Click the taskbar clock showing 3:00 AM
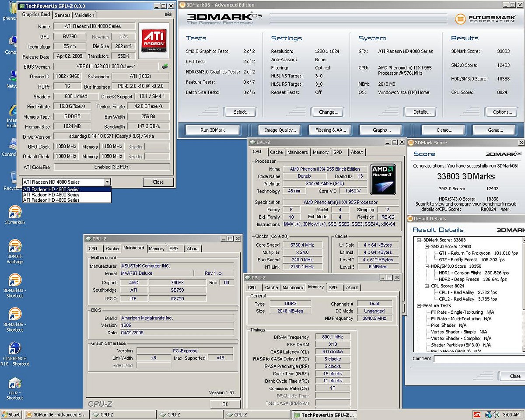 pyautogui.click(x=511, y=415)
